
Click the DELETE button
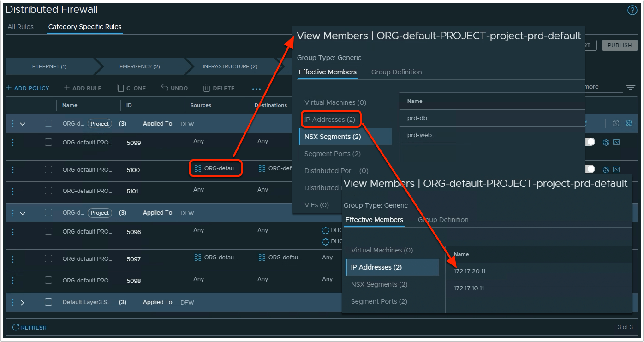pyautogui.click(x=219, y=88)
